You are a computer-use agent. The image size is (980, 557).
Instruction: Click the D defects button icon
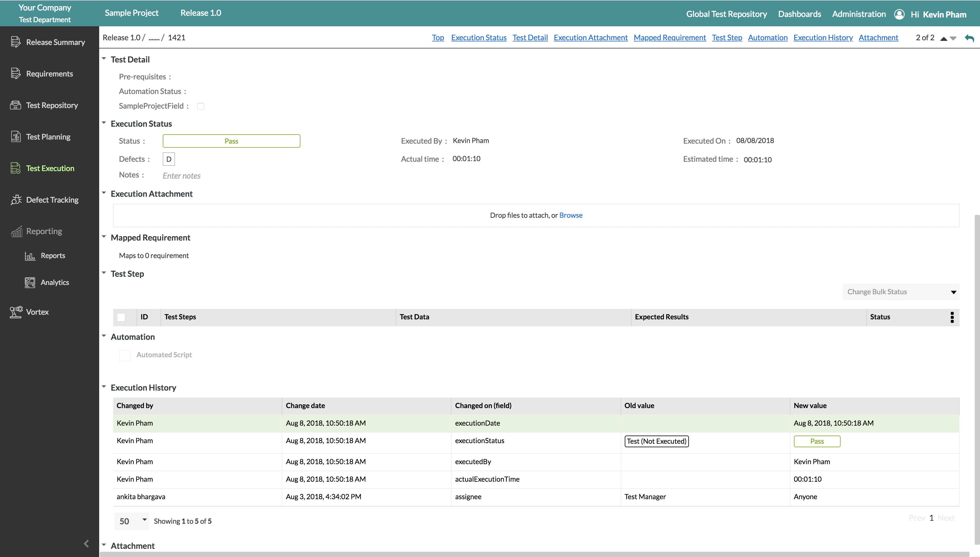pos(169,159)
